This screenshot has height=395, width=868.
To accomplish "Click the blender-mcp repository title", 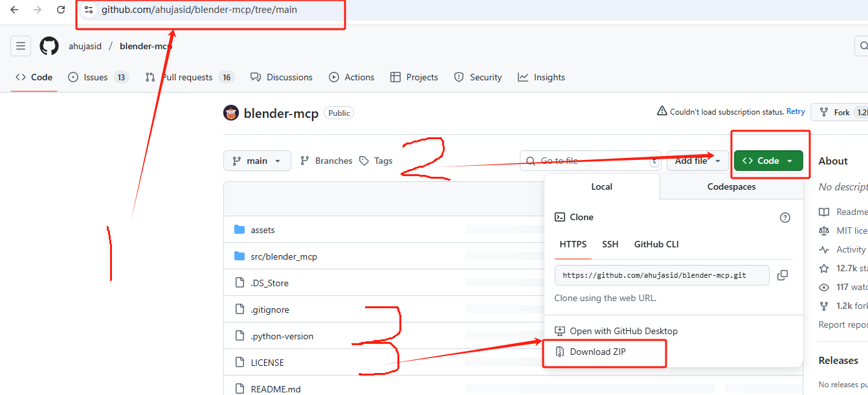I will tap(281, 113).
